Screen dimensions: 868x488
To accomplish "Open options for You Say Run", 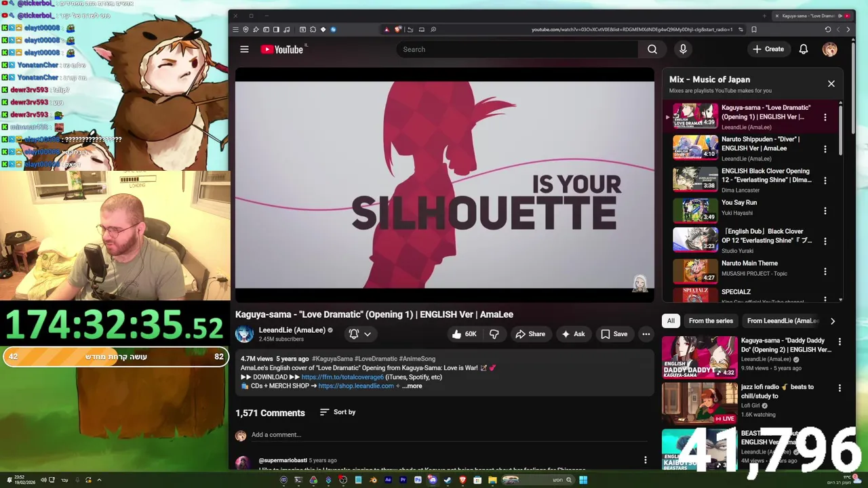I will pos(825,211).
